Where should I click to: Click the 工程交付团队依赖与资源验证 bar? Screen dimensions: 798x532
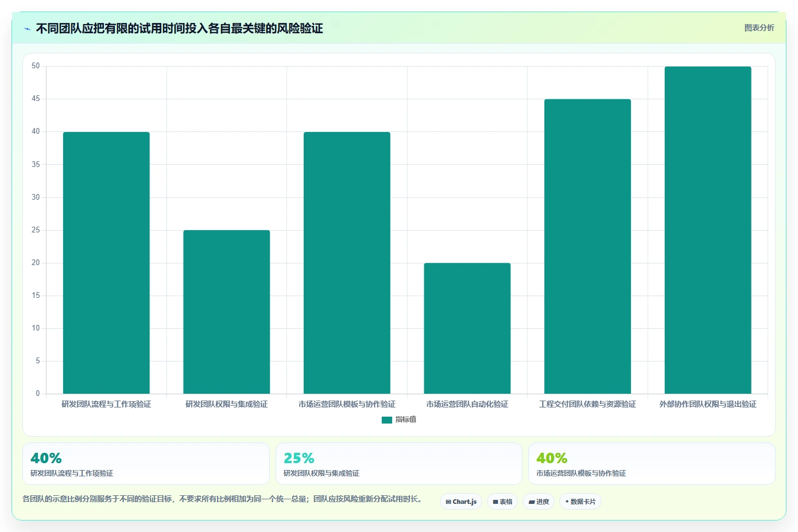click(x=587, y=246)
